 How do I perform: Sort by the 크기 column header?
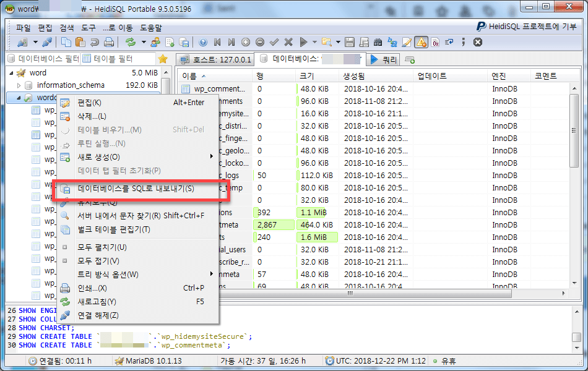(x=318, y=76)
